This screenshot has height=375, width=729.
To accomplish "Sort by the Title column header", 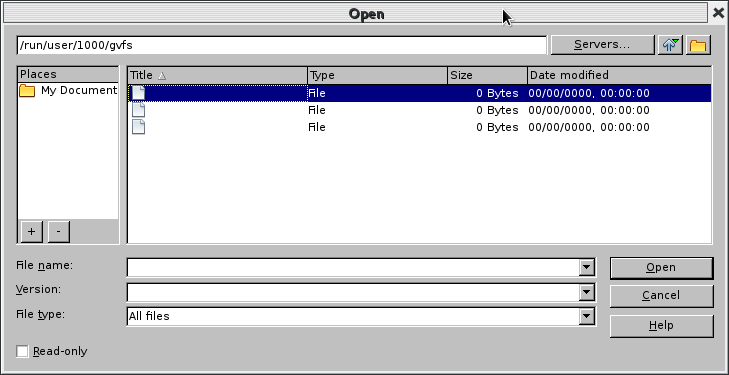I will tap(218, 75).
